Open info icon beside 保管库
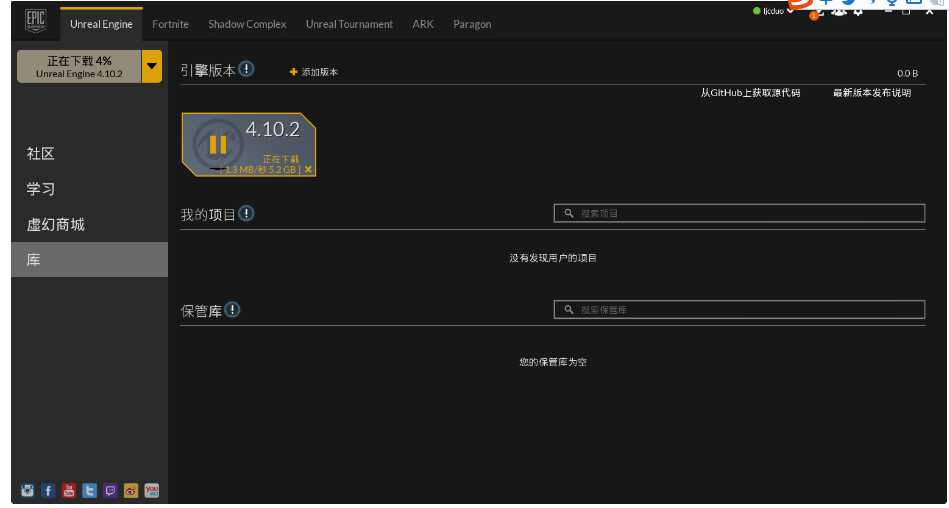 232,310
